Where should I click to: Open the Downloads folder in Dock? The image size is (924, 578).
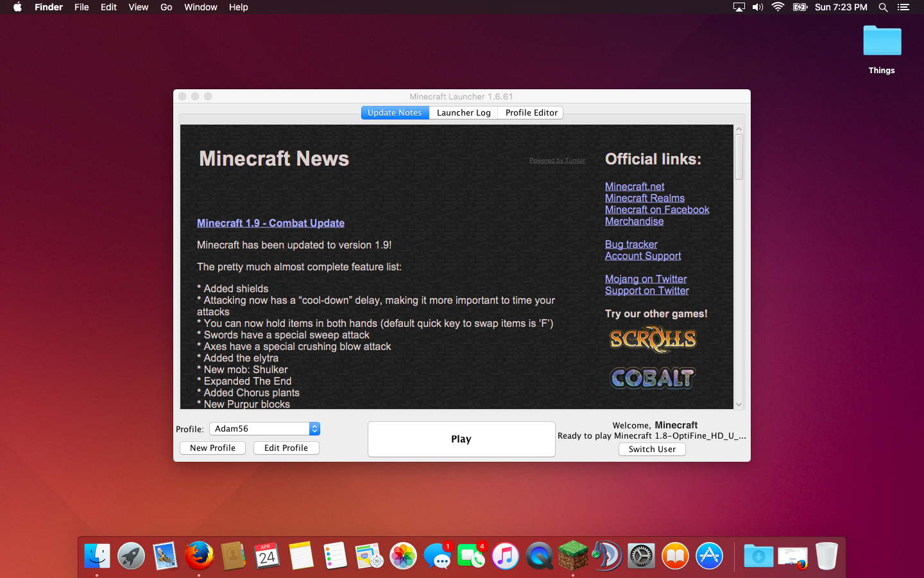click(758, 556)
